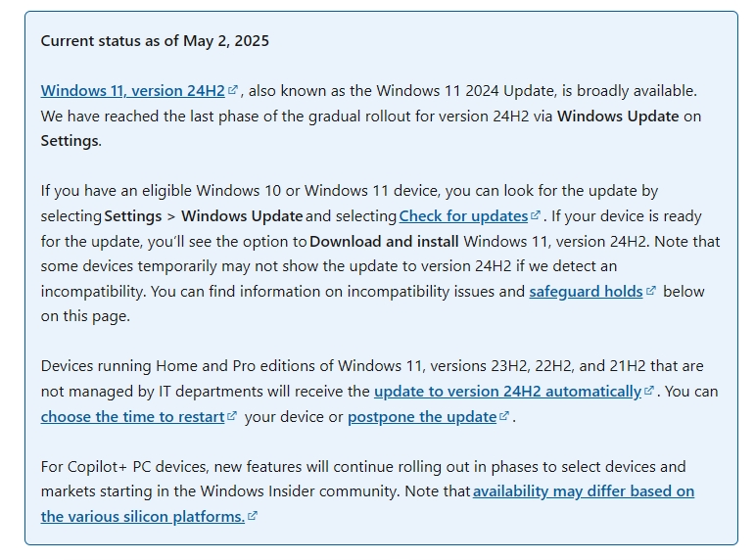Follow the choose the time to restart link
Image resolution: width=755 pixels, height=560 pixels.
pyautogui.click(x=132, y=416)
